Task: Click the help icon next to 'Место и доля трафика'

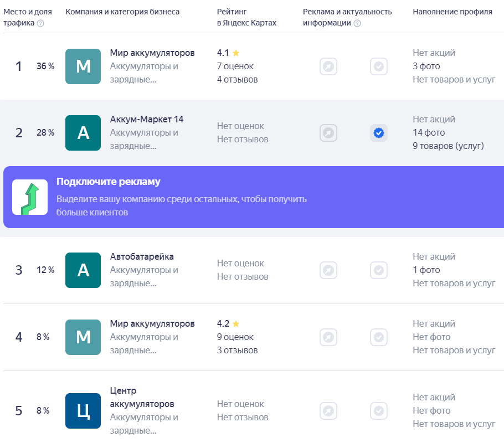Action: point(40,23)
